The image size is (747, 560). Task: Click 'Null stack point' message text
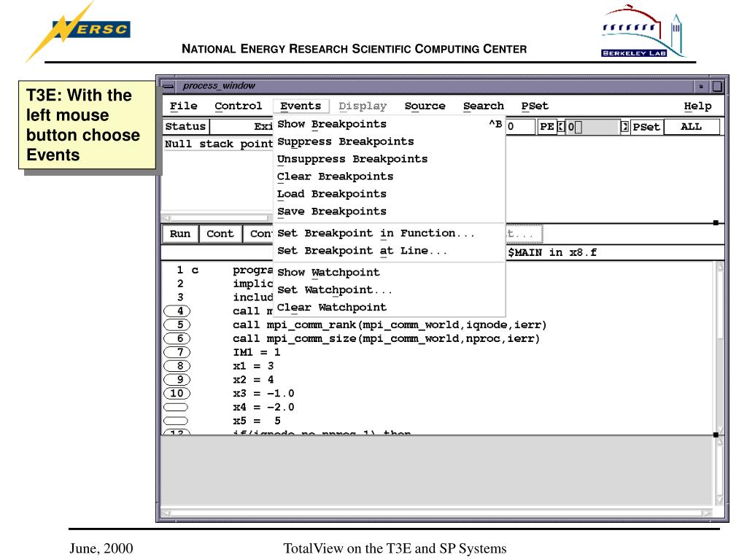pos(219,144)
